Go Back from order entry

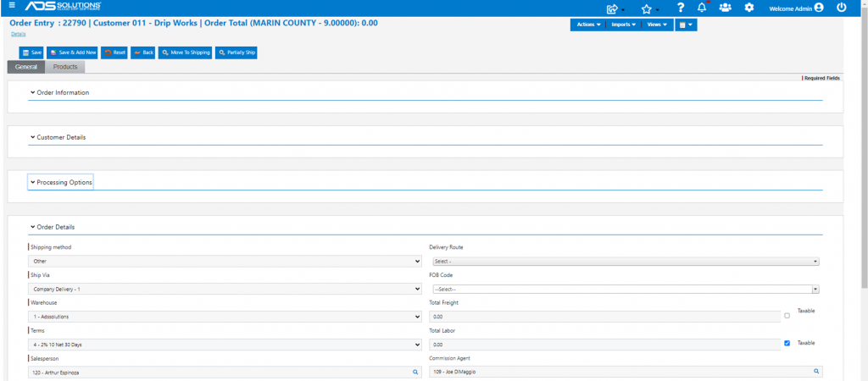click(x=142, y=52)
